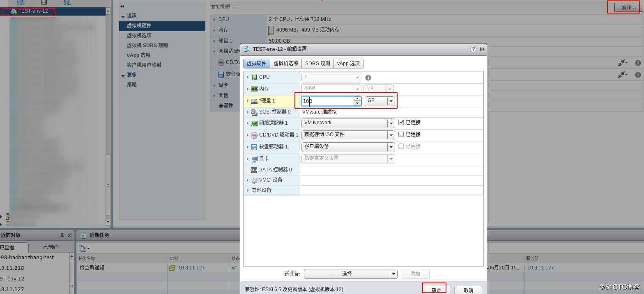Open 客户机用户映射 in navigation
The image size is (644, 294).
pyautogui.click(x=144, y=65)
